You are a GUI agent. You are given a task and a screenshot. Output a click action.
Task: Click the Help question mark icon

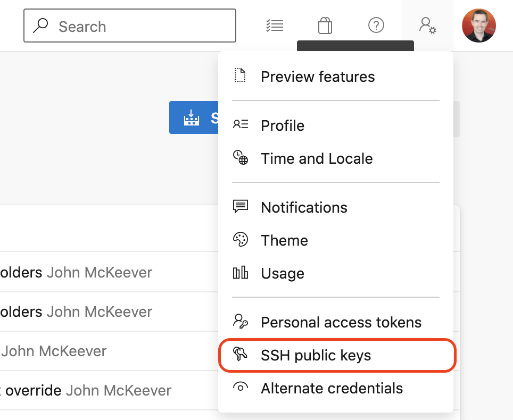[x=376, y=26]
